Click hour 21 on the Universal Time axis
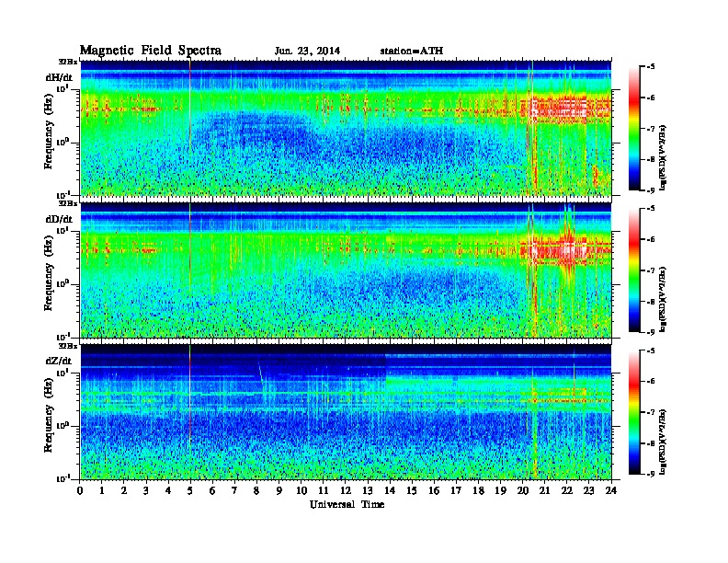This screenshot has width=728, height=563. click(544, 490)
